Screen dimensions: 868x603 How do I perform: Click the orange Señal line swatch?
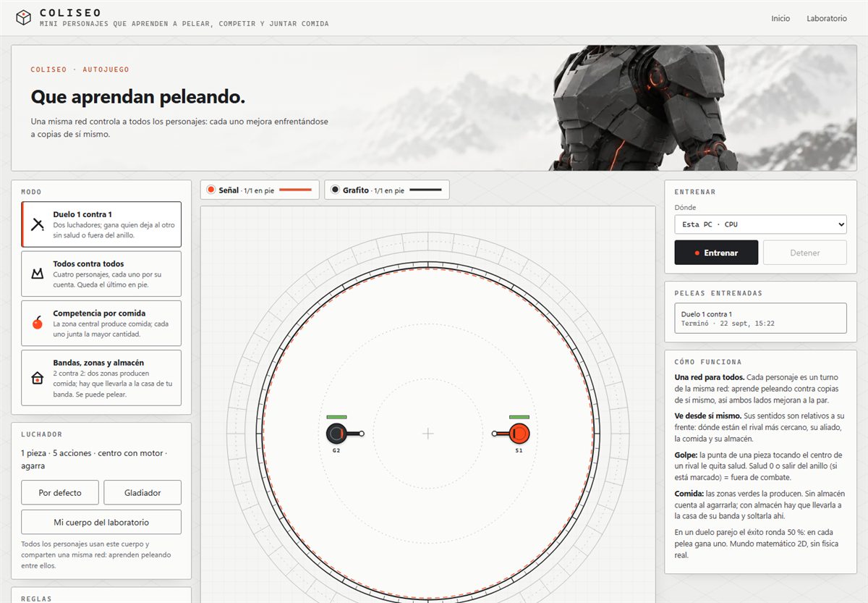tap(295, 190)
